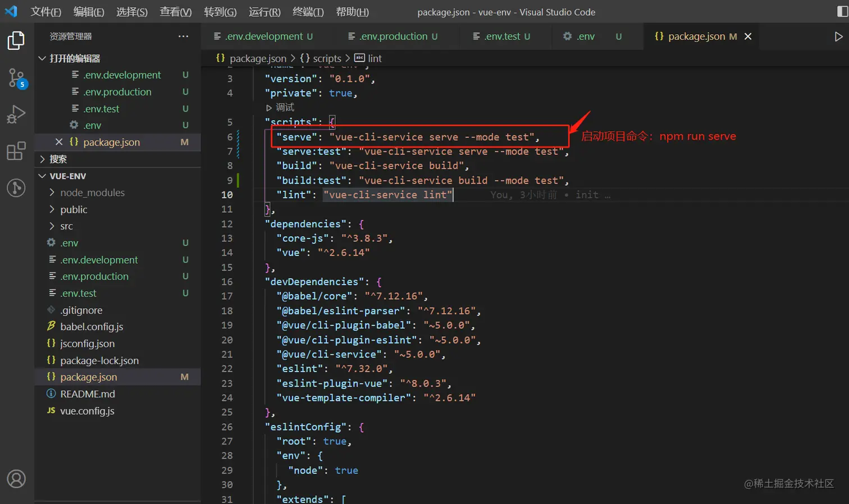Open the Accounts icon in activity bar

coord(16,479)
